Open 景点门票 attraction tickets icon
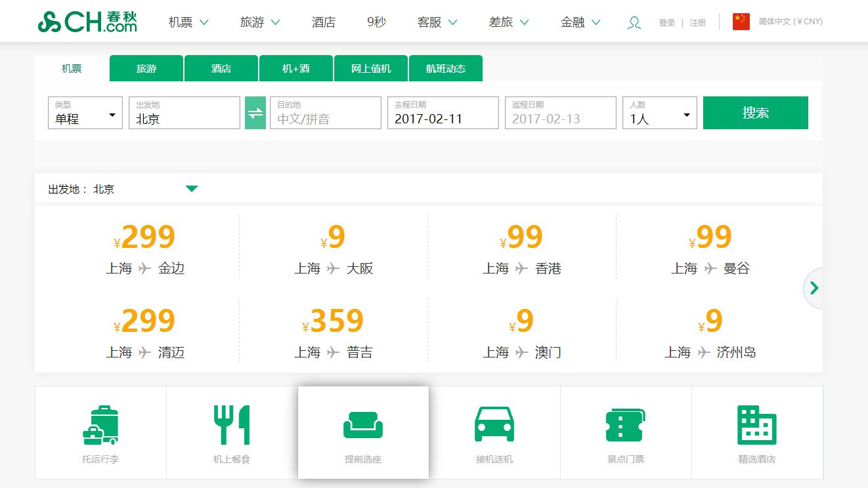 (x=626, y=426)
